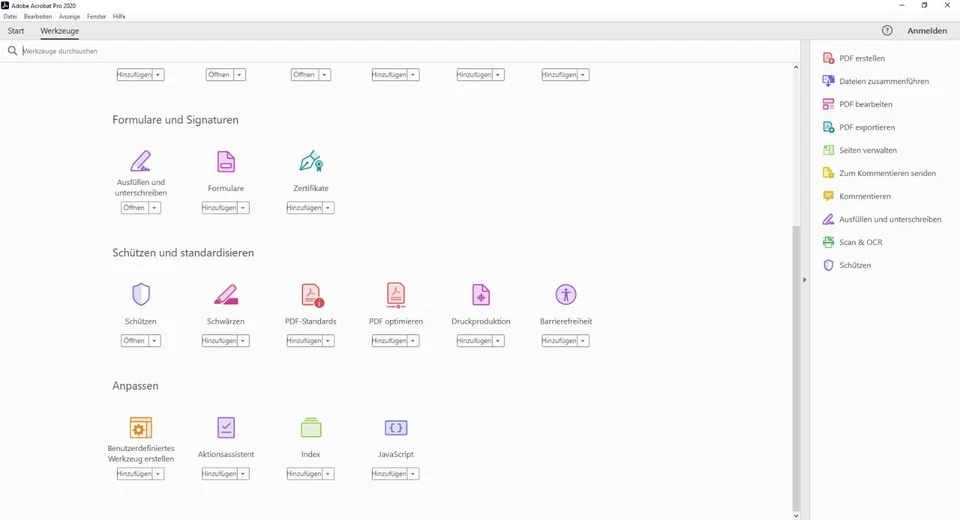Click the Barrierefreiheit label text
Image resolution: width=960 pixels, height=520 pixels.
point(566,321)
